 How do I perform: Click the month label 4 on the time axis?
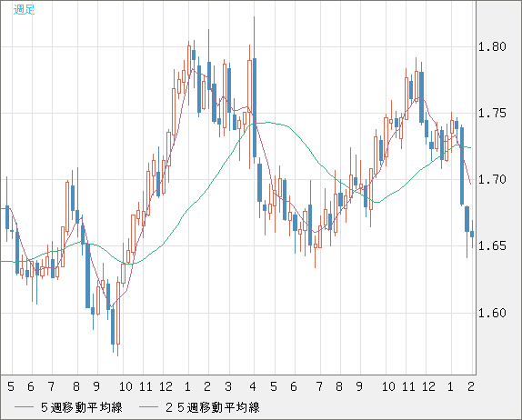tap(253, 386)
